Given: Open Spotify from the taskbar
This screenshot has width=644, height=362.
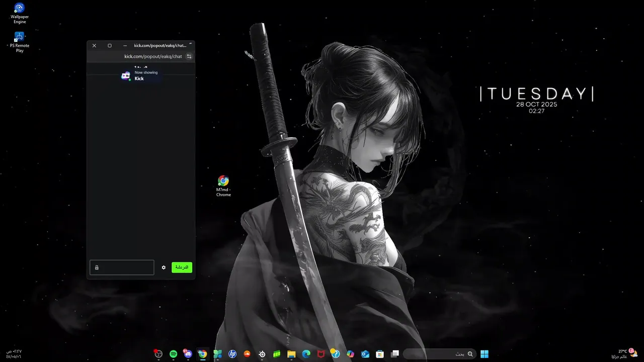Looking at the screenshot, I should tap(174, 354).
